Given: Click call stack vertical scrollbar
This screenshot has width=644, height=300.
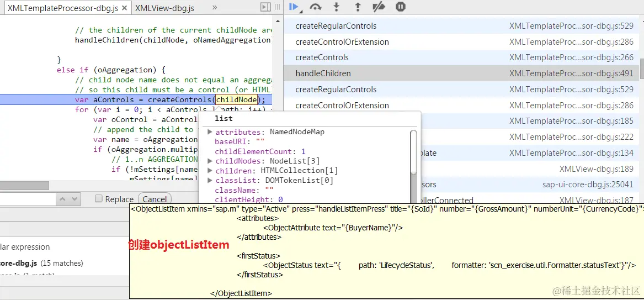Looking at the screenshot, I should tap(642, 68).
